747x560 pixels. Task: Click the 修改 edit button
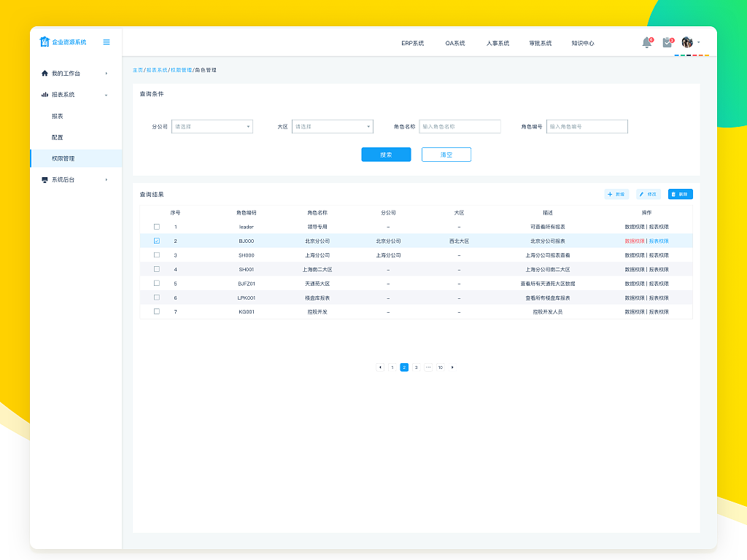tap(649, 194)
